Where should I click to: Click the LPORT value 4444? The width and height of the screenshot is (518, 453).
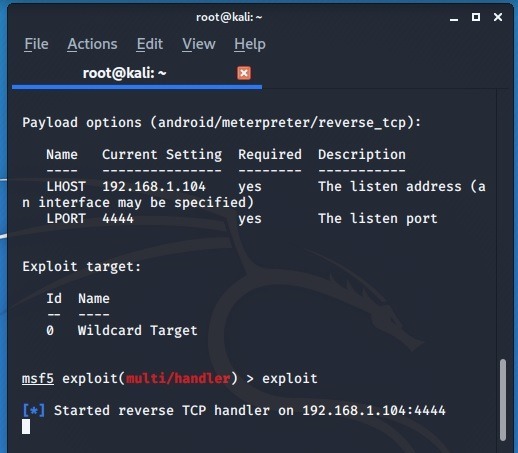pos(118,218)
